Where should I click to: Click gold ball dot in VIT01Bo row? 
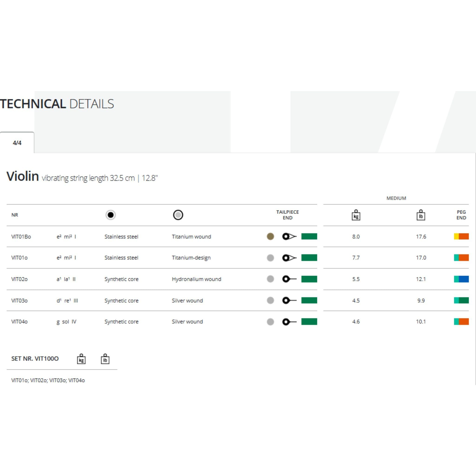coord(270,237)
